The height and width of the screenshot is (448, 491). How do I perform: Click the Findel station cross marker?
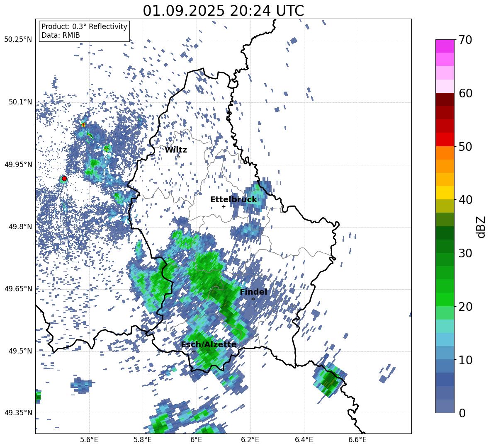click(x=253, y=299)
